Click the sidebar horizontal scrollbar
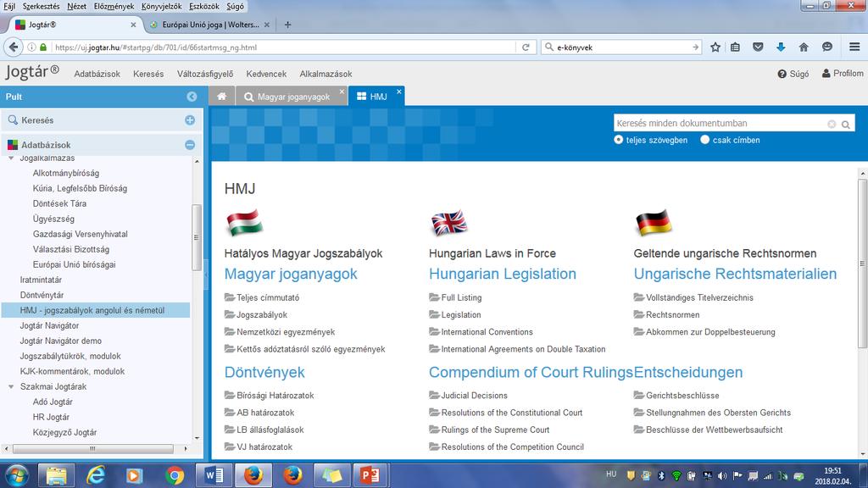This screenshot has height=488, width=868. coord(93,449)
